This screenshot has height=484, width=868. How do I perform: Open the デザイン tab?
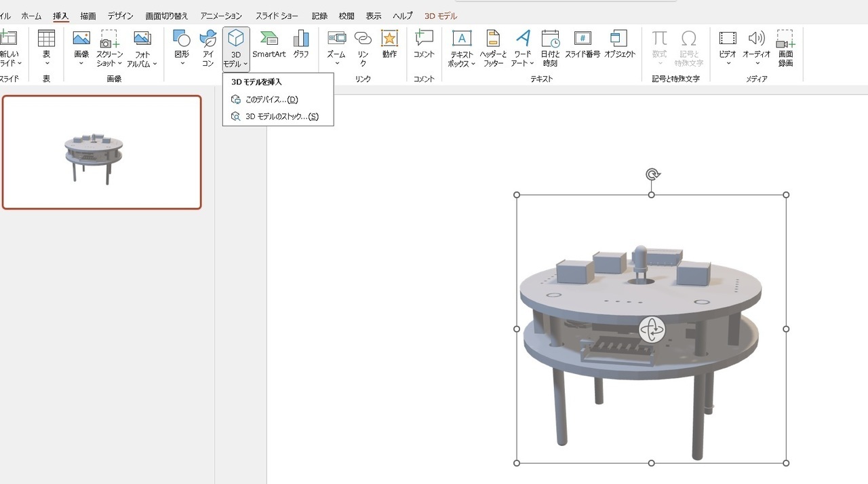coord(121,16)
